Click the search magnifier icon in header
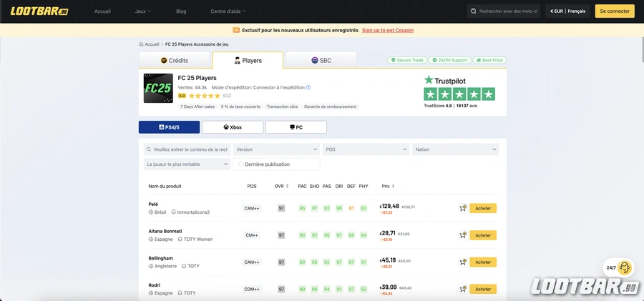Screen dimensions: 644x301 [474, 11]
